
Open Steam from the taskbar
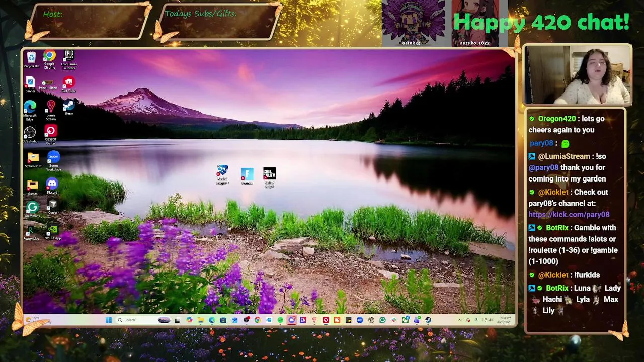pyautogui.click(x=428, y=320)
